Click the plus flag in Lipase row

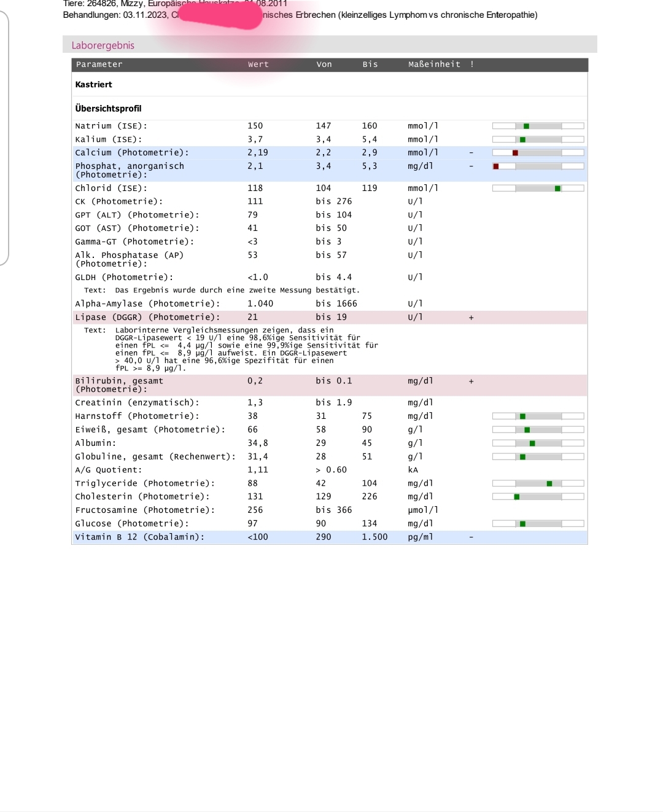coord(471,318)
